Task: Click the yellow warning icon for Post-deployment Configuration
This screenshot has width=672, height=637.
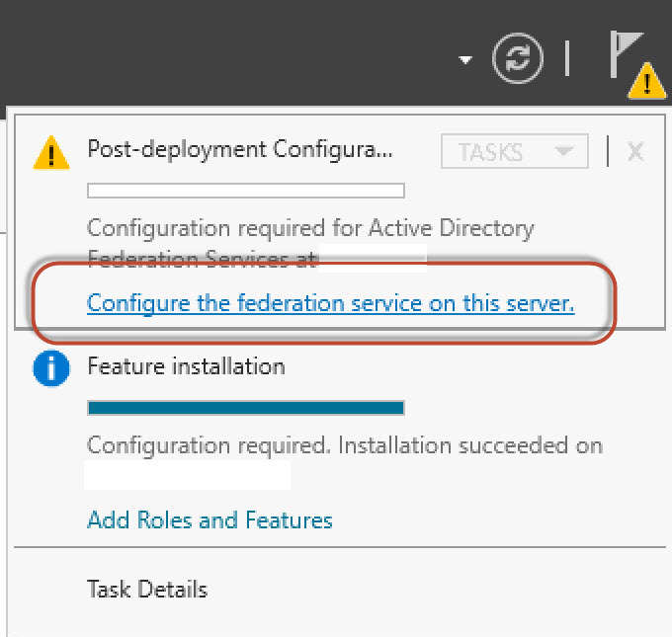Action: (51, 152)
